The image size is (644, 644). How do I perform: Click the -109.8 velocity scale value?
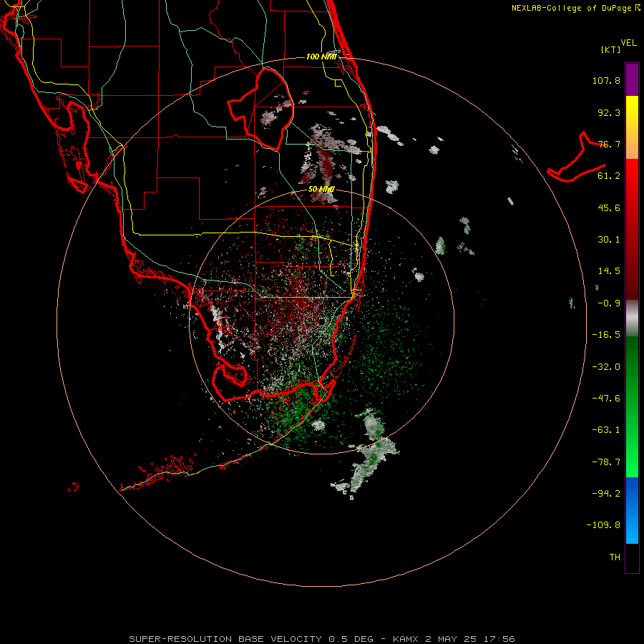pos(603,525)
